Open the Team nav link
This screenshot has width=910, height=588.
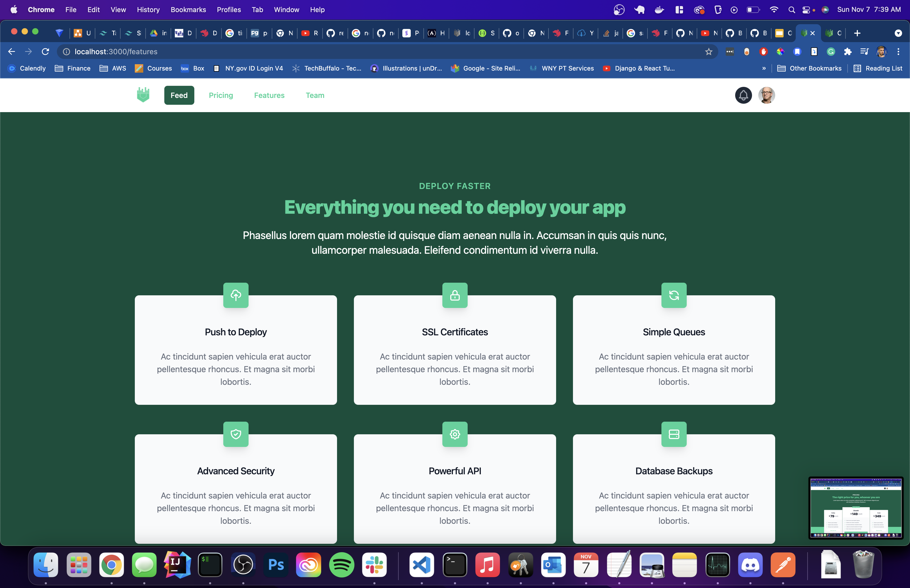(x=315, y=95)
